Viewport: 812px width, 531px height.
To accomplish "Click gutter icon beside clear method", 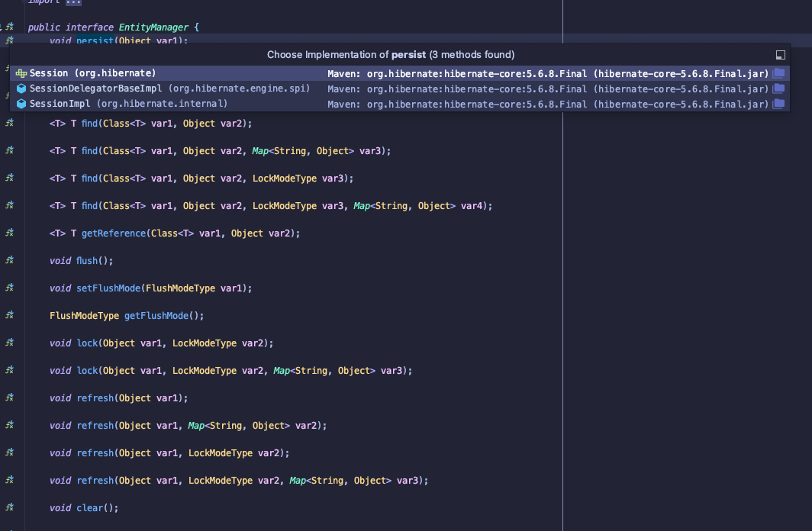I will (x=9, y=507).
